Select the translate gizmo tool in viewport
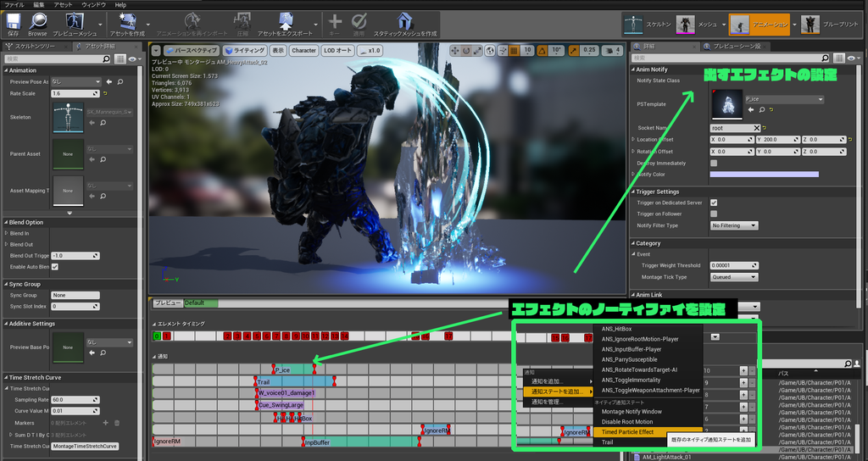This screenshot has height=461, width=868. click(x=455, y=50)
